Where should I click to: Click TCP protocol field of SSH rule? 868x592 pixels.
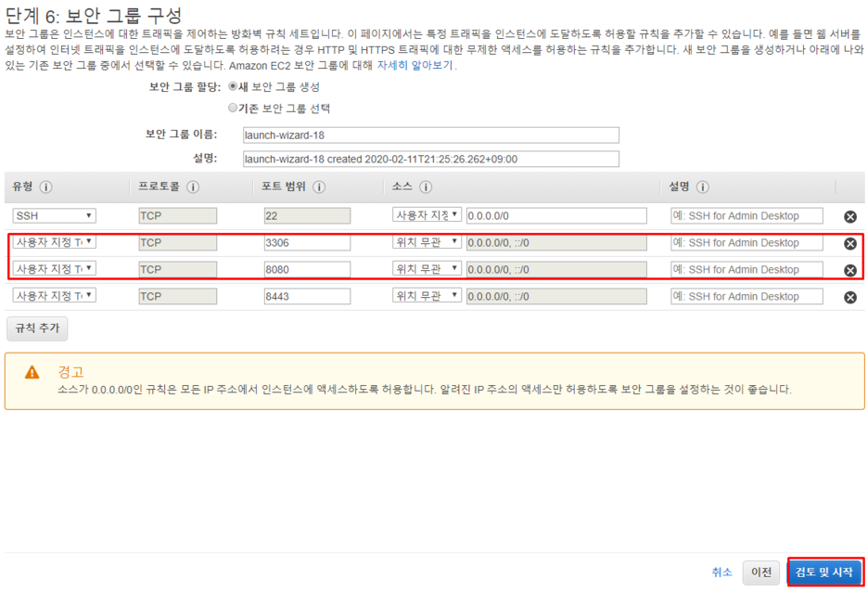click(178, 216)
